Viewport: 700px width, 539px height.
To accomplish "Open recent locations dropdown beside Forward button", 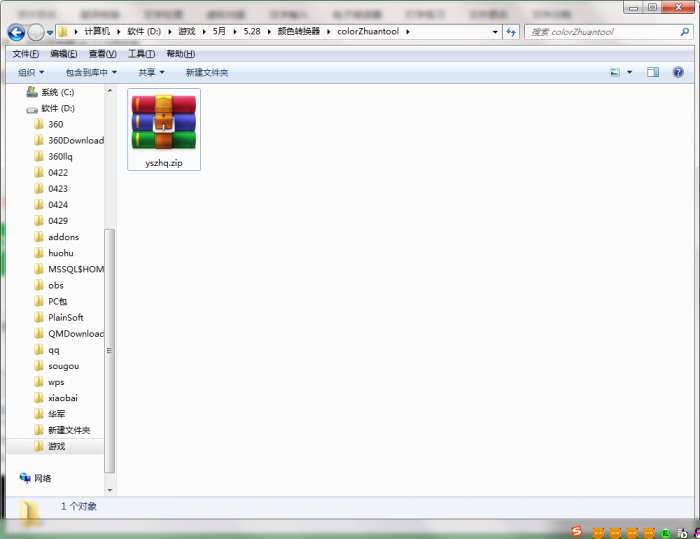I will [50, 32].
